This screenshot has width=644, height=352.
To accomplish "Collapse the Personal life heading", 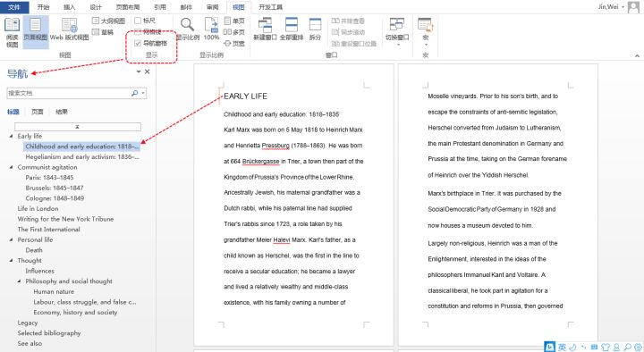I will (x=11, y=239).
